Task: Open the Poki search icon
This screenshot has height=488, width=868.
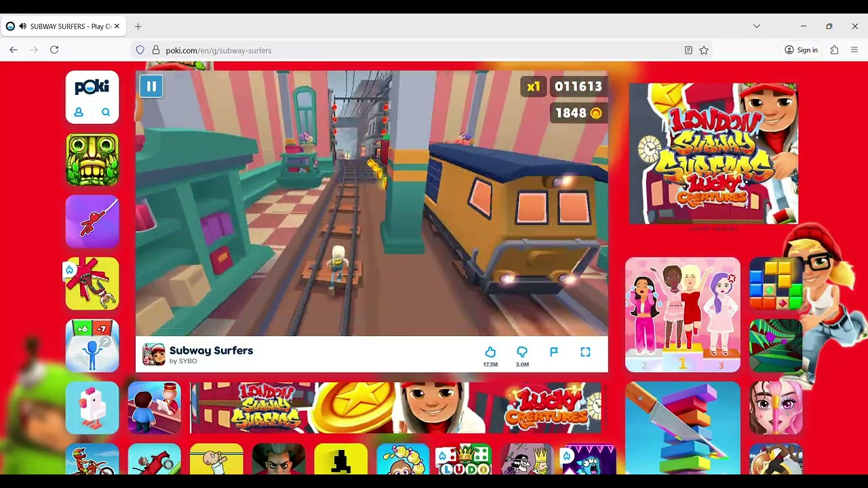Action: tap(106, 113)
